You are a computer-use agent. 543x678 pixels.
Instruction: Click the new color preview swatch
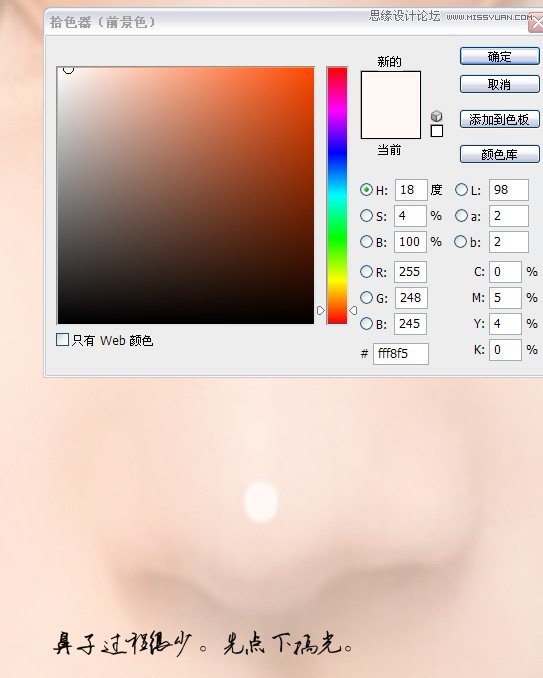pyautogui.click(x=391, y=88)
